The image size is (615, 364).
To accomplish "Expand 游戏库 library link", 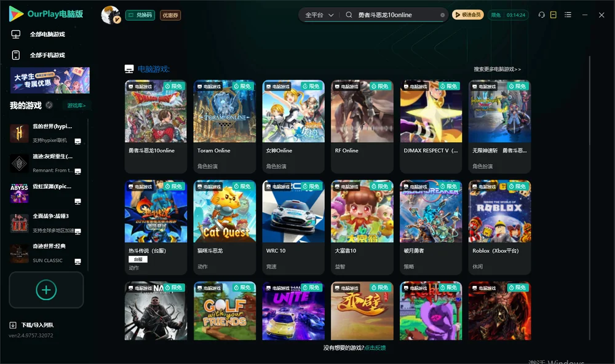I will pos(76,106).
